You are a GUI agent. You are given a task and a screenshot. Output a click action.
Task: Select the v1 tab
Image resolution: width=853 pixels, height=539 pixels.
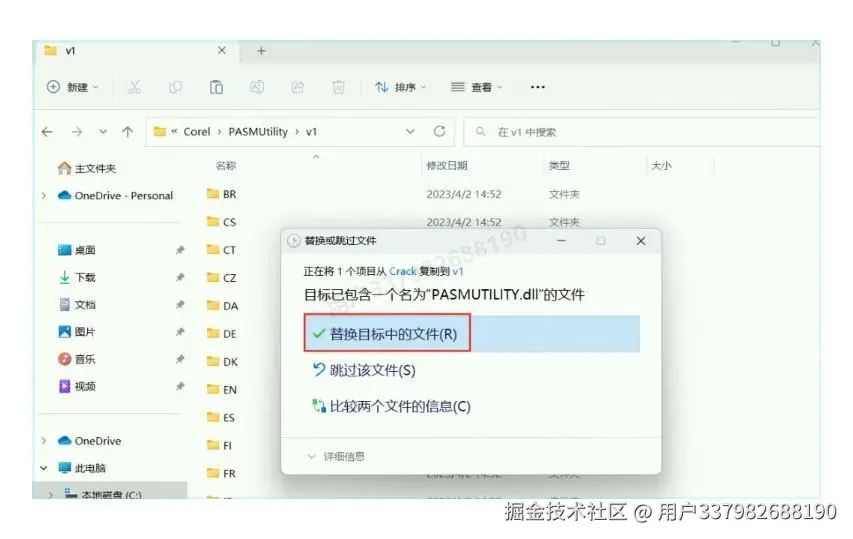point(136,51)
